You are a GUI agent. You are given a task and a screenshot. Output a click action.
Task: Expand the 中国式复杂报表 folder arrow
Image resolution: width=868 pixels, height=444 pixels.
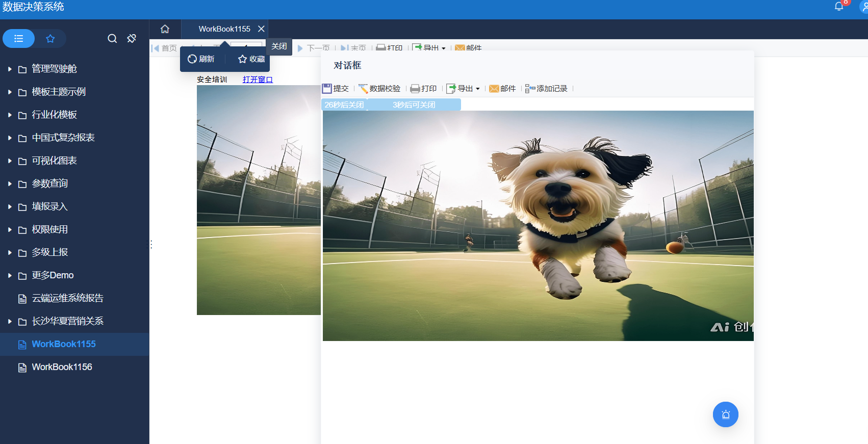click(10, 138)
